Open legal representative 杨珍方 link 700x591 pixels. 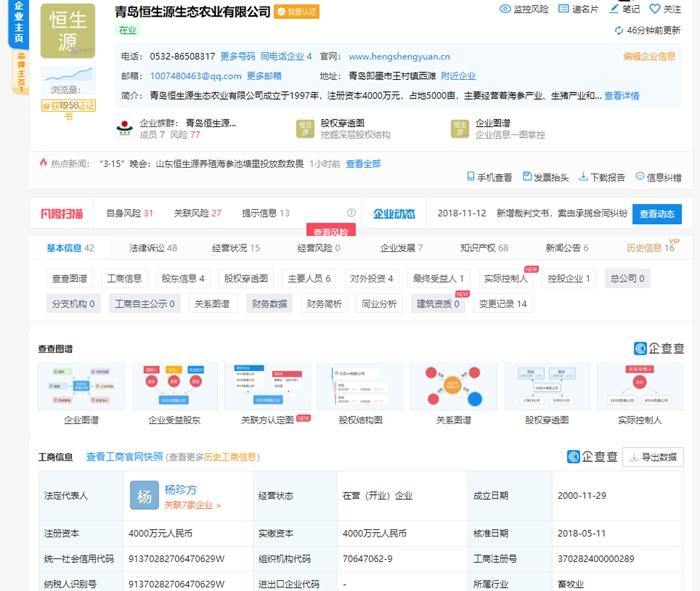(183, 490)
